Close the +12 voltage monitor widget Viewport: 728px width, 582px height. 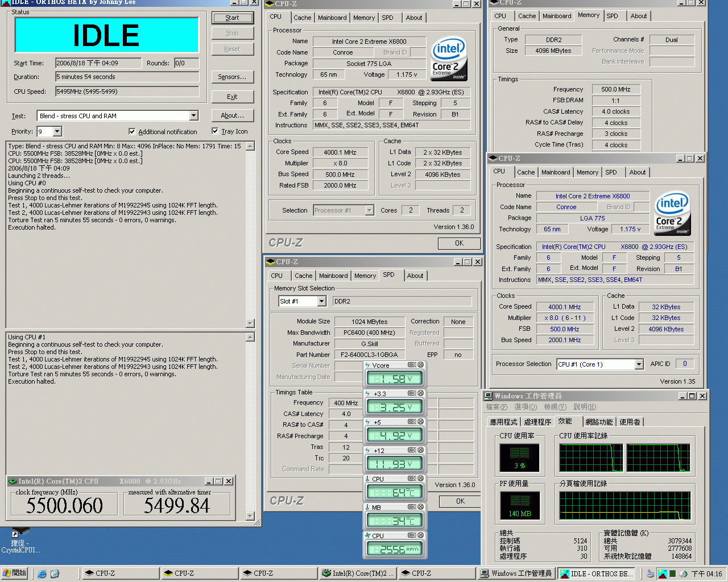pyautogui.click(x=421, y=450)
